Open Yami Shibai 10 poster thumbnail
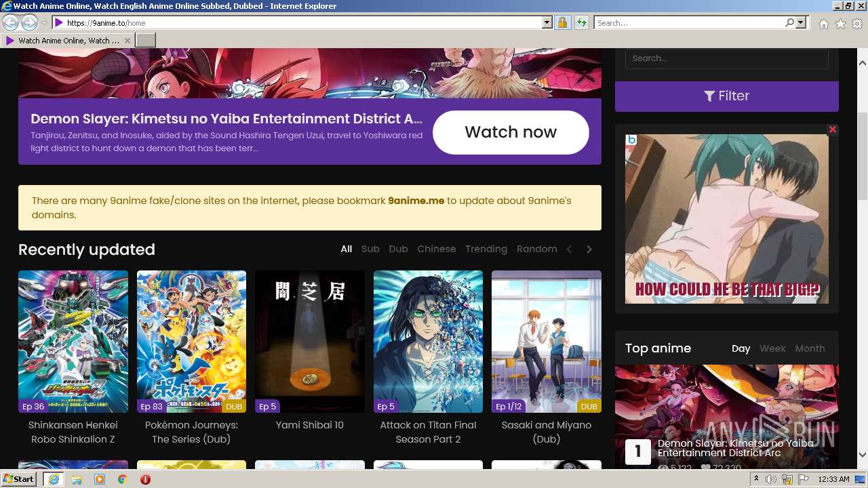 pyautogui.click(x=310, y=342)
